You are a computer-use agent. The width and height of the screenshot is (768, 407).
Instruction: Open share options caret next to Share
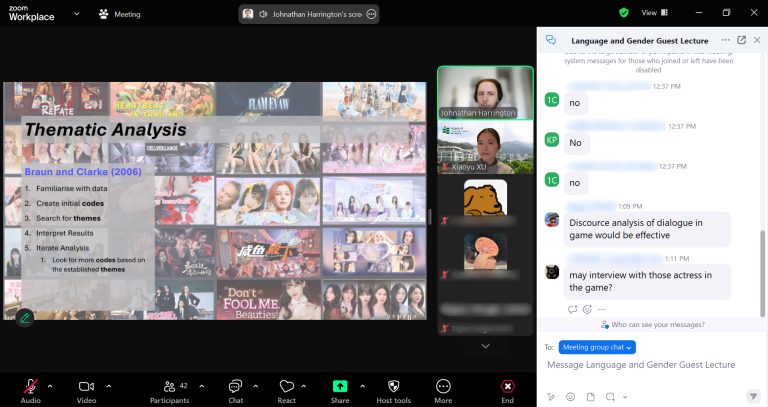pyautogui.click(x=362, y=386)
